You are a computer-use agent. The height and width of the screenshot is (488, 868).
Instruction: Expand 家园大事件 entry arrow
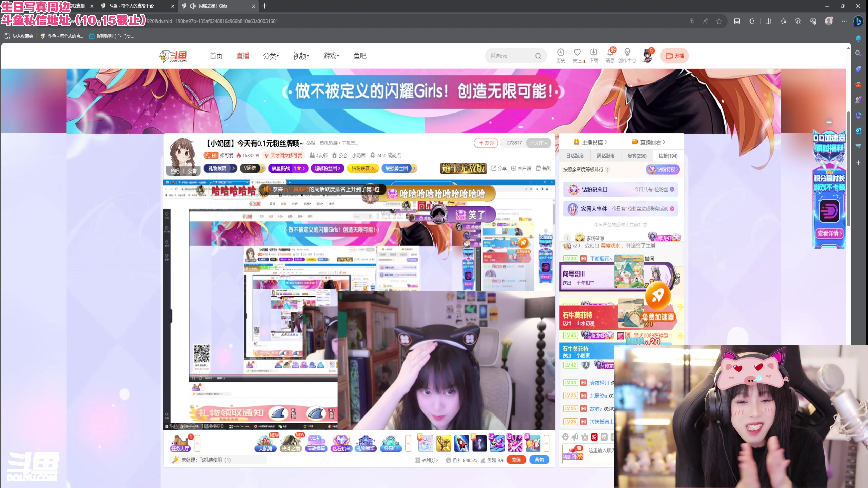coord(672,209)
